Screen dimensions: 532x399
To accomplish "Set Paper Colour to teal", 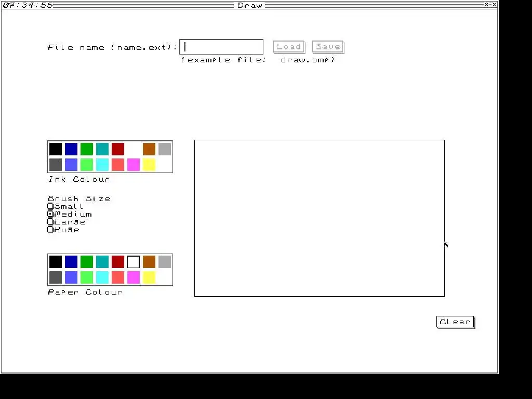I will pos(102,262).
